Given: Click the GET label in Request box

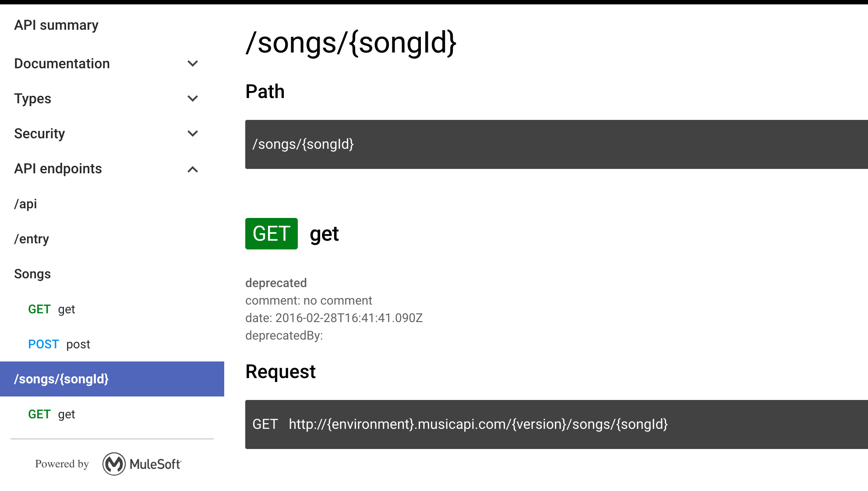Looking at the screenshot, I should coord(266,424).
